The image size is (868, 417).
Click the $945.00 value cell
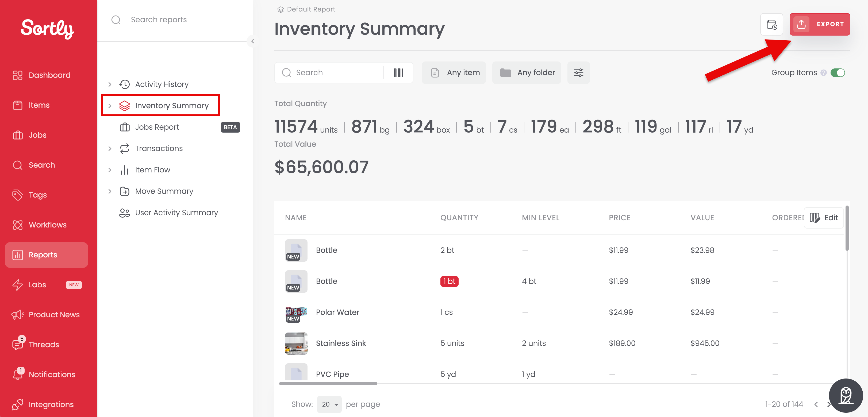coord(705,343)
